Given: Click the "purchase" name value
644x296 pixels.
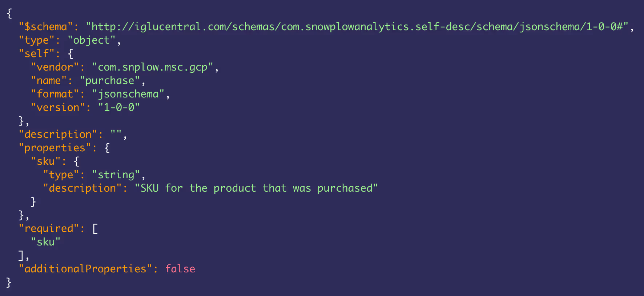Looking at the screenshot, I should (x=110, y=81).
